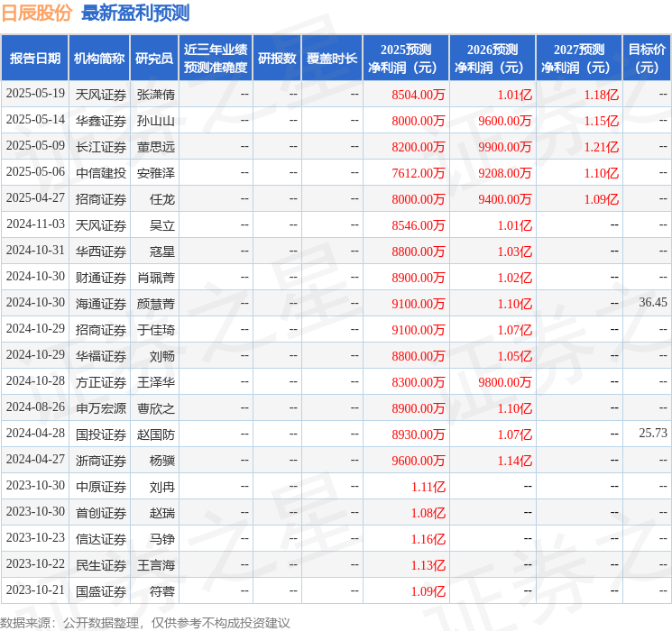Click the 2025预测净利润 column header
672x631 pixels.
[x=406, y=58]
